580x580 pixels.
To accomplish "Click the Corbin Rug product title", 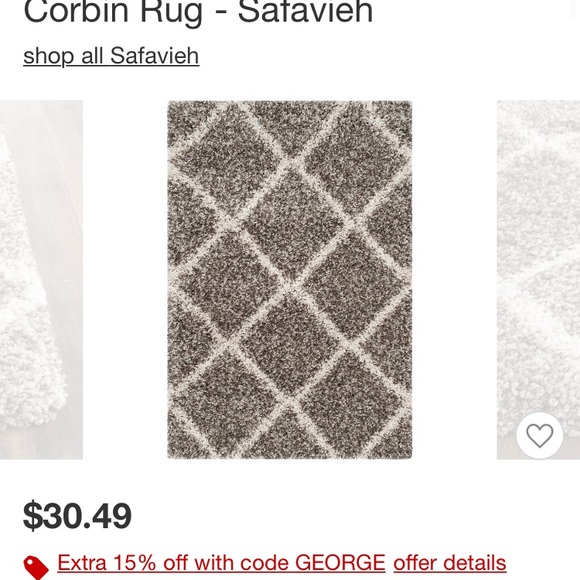I will [198, 12].
